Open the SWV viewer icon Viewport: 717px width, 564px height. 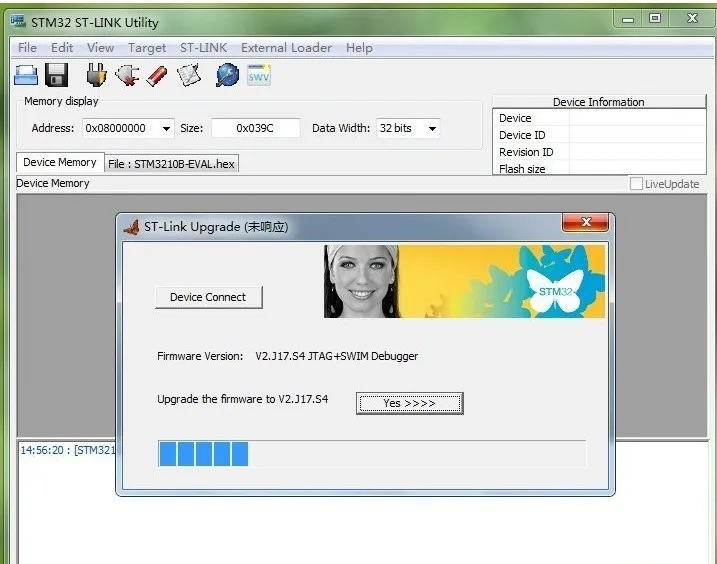tap(259, 75)
